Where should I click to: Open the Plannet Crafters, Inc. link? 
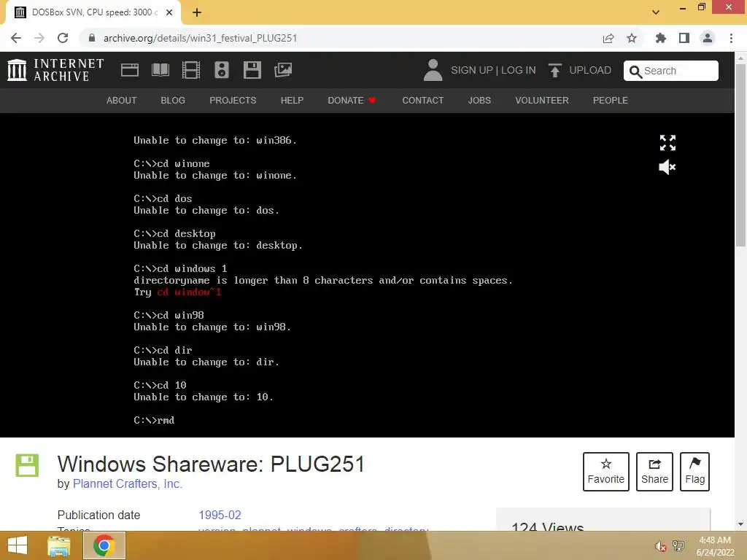pos(127,484)
